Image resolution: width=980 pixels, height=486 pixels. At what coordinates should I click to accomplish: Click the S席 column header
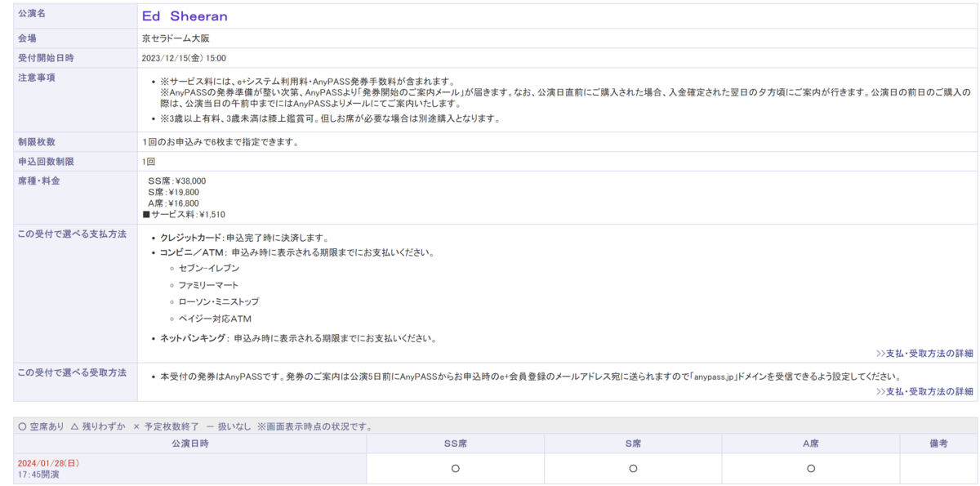(x=633, y=444)
